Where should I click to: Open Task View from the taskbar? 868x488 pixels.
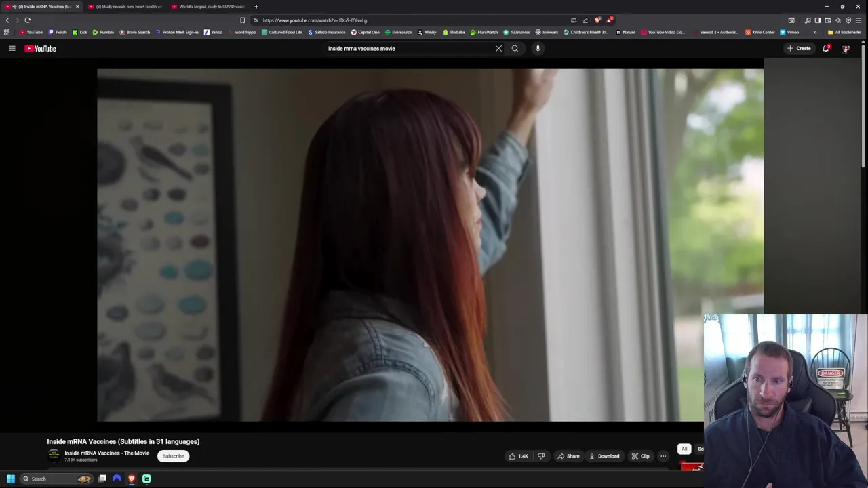(102, 479)
